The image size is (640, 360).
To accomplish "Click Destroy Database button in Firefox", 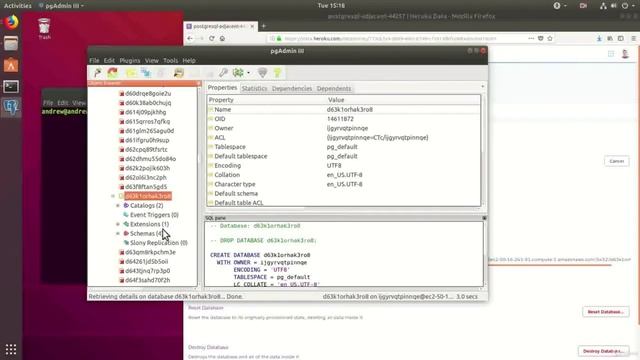I will pos(603,351).
